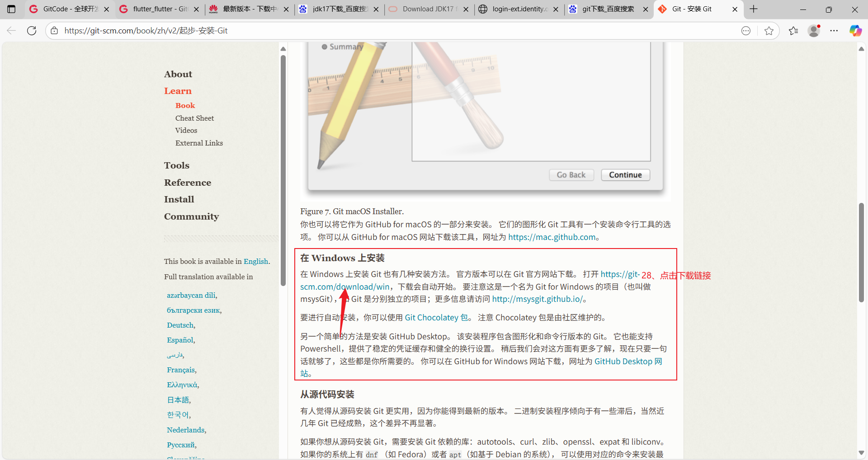The image size is (868, 460).
Task: View site information lock icon
Action: click(54, 31)
